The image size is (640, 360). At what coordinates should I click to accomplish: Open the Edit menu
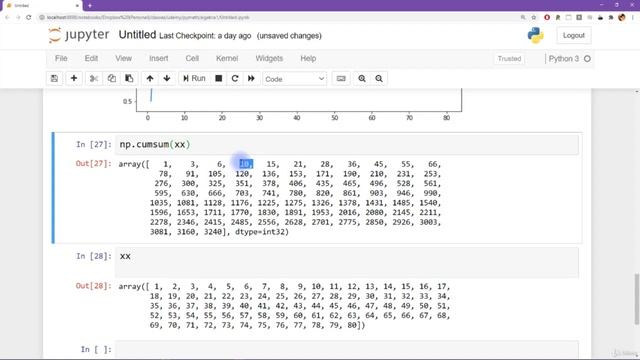pyautogui.click(x=91, y=58)
